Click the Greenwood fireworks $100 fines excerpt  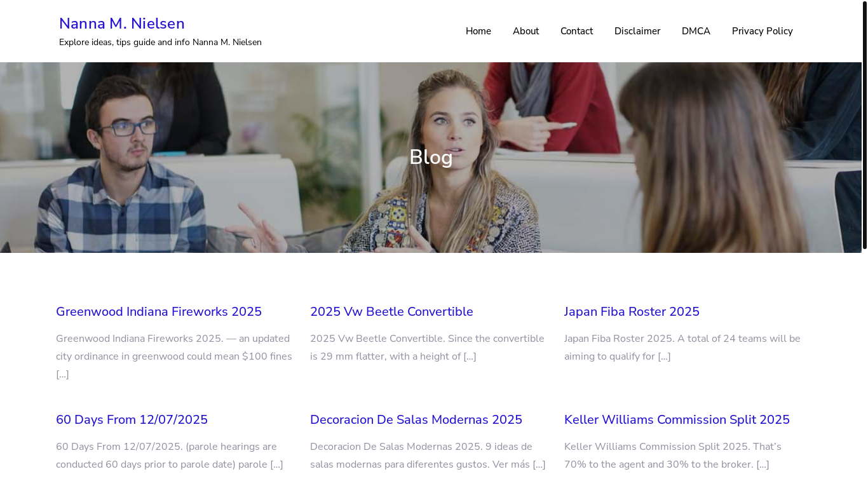[174, 356]
